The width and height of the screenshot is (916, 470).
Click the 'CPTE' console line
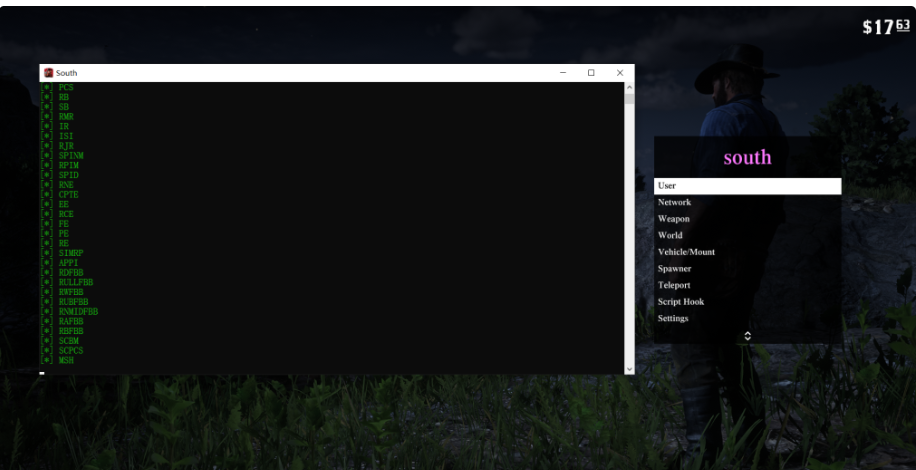point(60,194)
